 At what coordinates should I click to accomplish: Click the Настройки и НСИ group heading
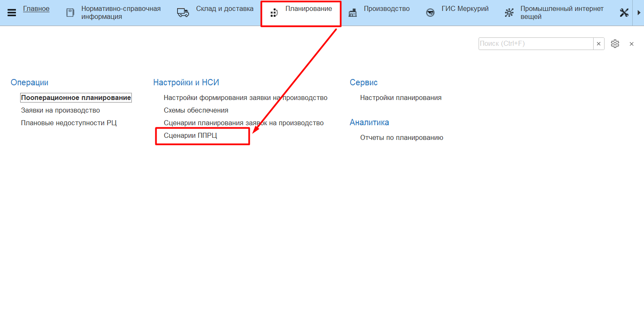[x=186, y=83]
